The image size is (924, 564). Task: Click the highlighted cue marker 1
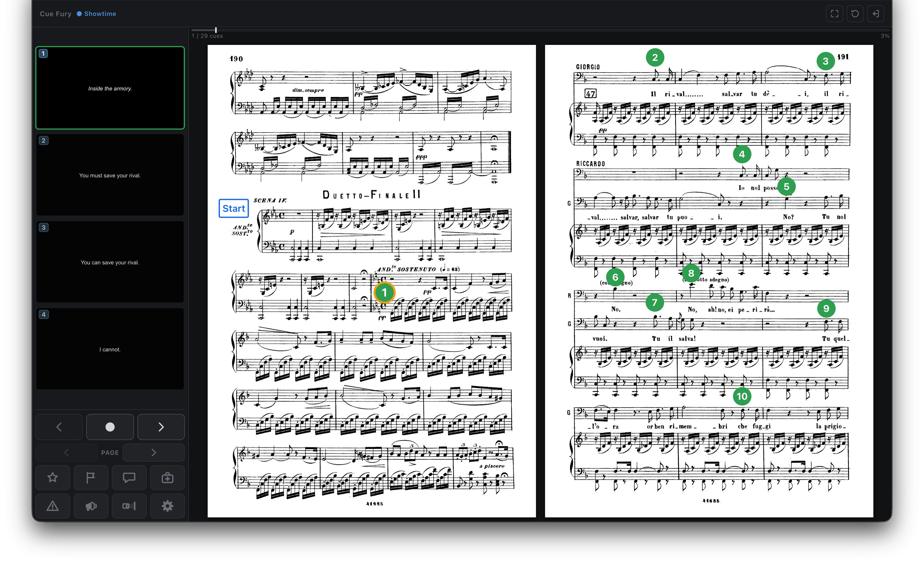384,292
